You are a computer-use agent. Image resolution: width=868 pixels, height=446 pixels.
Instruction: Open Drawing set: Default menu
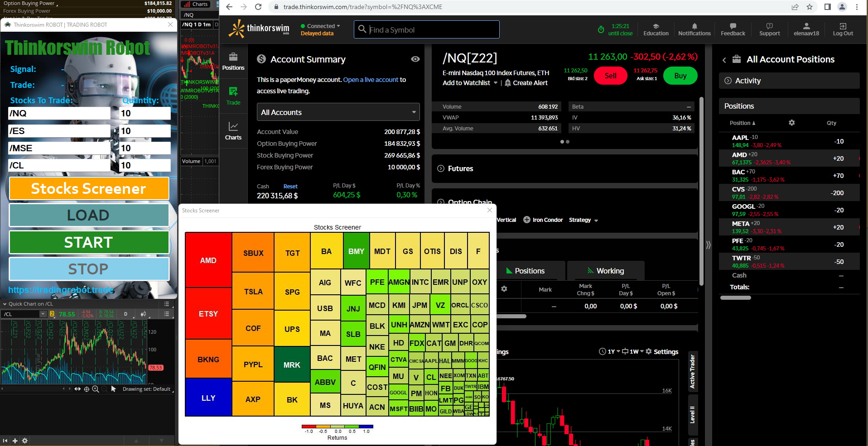tap(147, 389)
